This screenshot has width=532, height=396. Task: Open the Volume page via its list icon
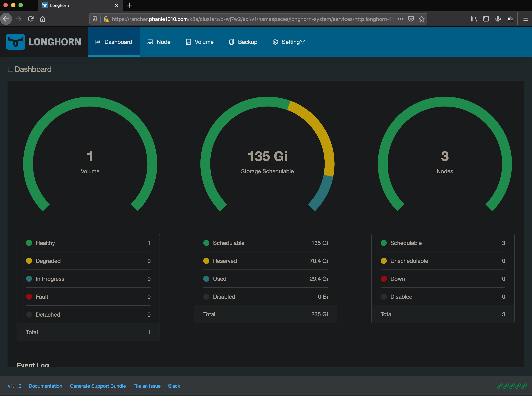point(188,42)
